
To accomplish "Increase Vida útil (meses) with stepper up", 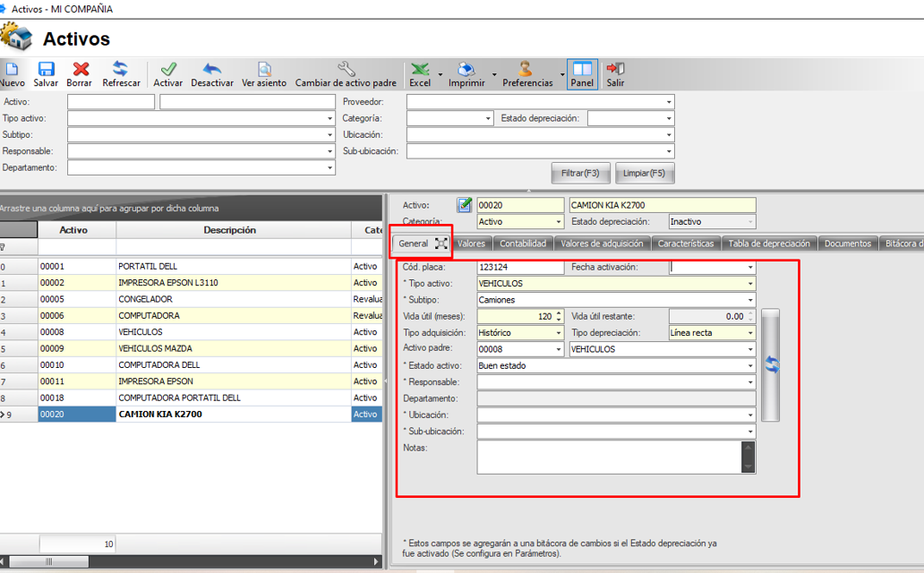I will coord(559,312).
